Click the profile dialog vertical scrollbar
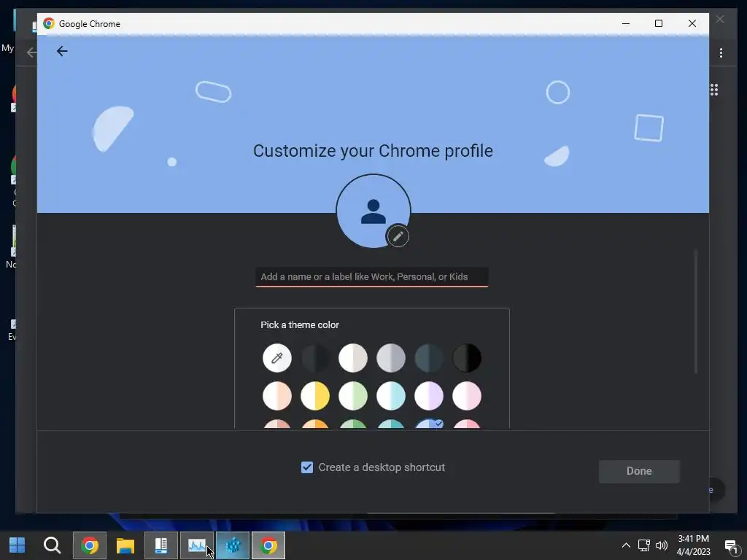747x560 pixels. tap(695, 312)
